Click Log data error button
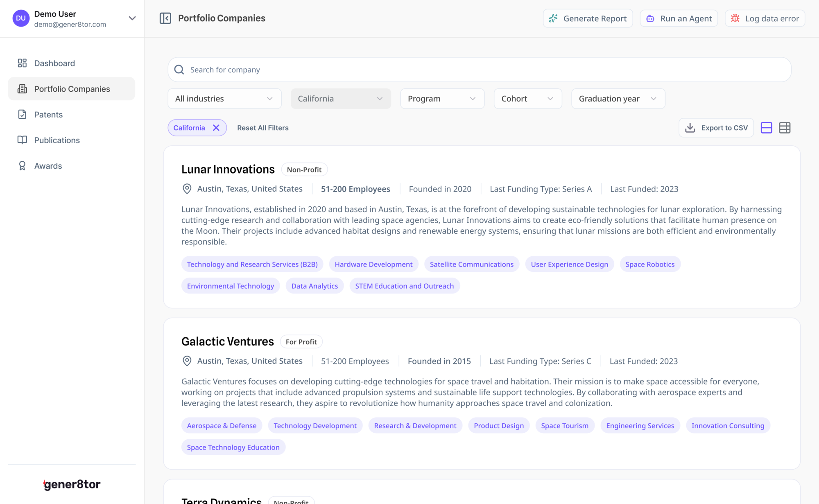 click(x=765, y=18)
